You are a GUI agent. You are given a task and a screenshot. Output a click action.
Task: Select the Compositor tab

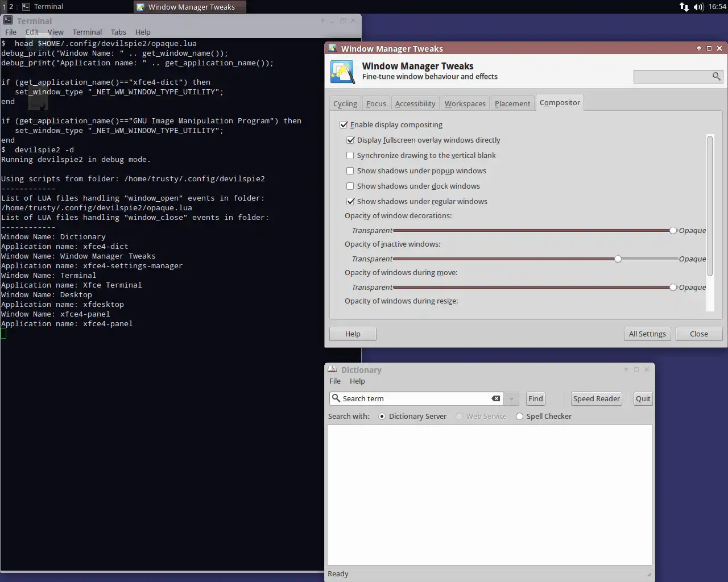pos(560,102)
